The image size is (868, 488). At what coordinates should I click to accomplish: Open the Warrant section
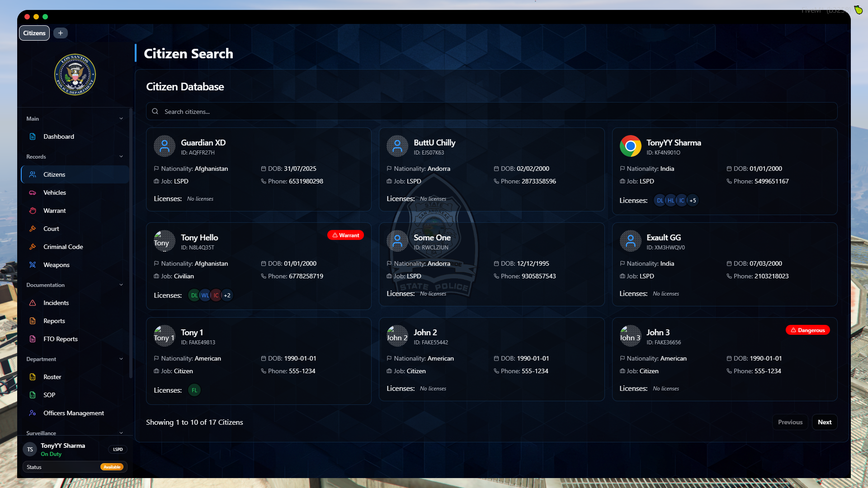coord(54,211)
